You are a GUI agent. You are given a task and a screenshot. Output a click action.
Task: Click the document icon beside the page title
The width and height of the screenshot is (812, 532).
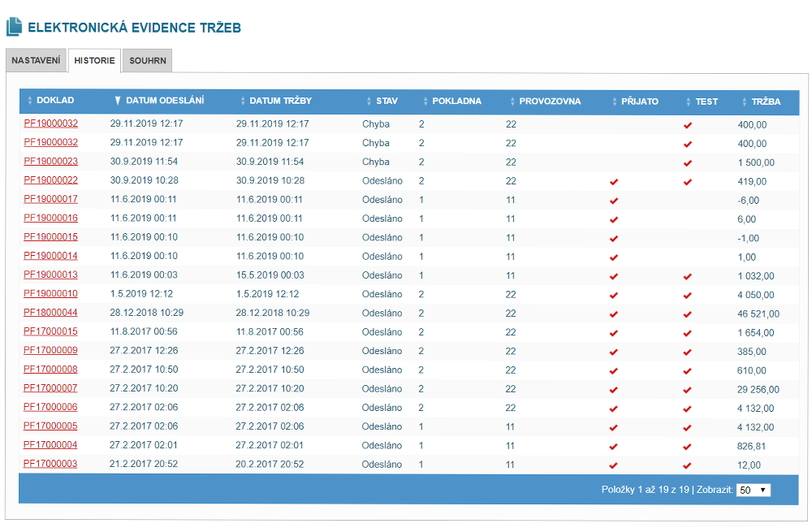point(14,28)
